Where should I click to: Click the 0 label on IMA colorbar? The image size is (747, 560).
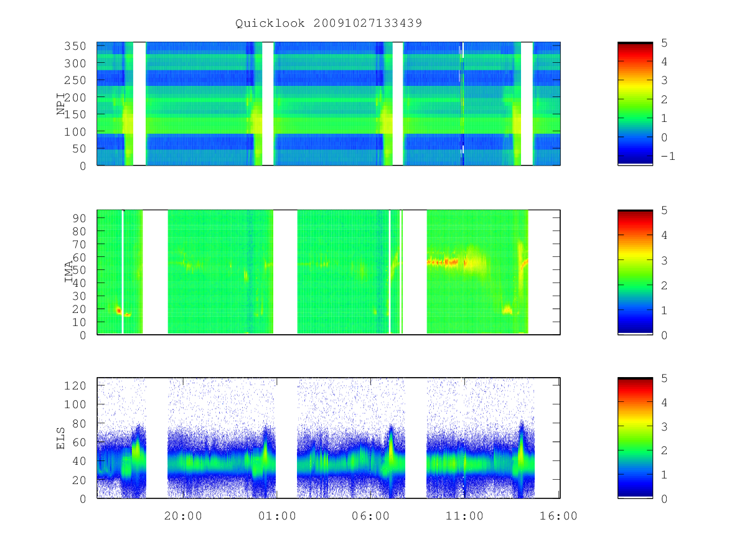click(664, 335)
